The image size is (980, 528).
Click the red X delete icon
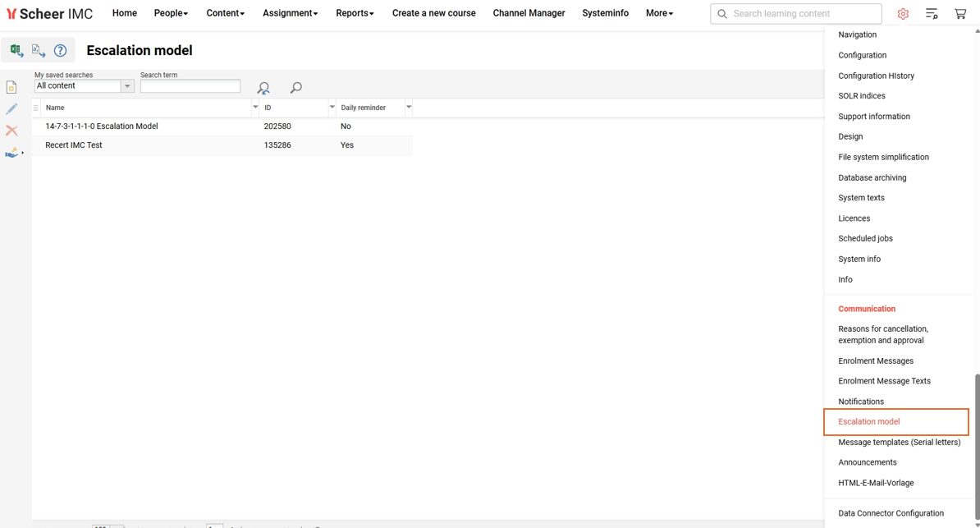11,130
